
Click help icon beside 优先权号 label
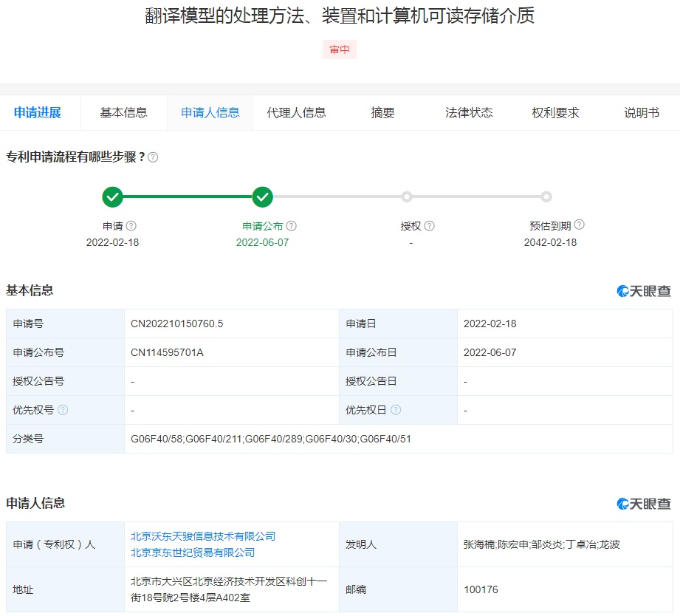tap(63, 410)
